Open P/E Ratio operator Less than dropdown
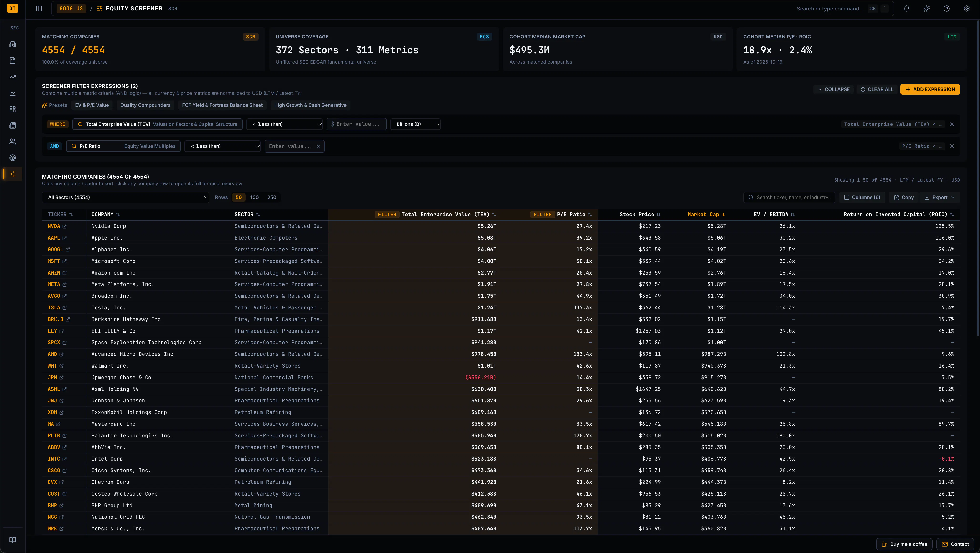The width and height of the screenshot is (980, 553). coord(223,146)
